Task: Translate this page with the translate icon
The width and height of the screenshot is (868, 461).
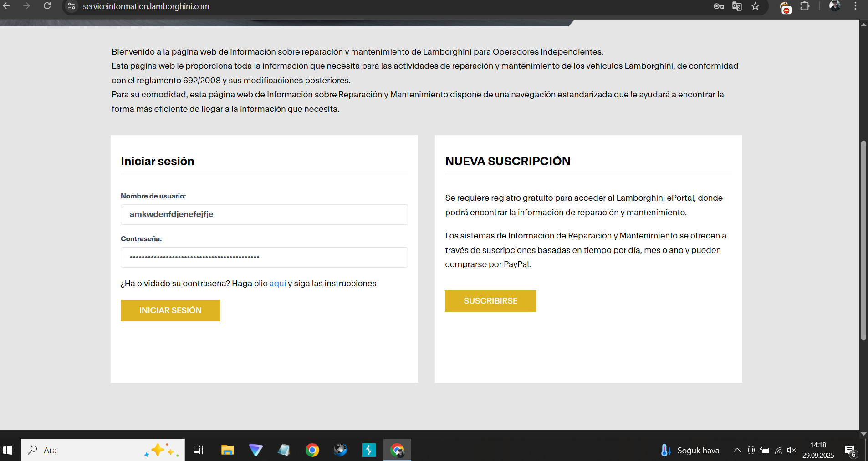Action: coord(737,6)
